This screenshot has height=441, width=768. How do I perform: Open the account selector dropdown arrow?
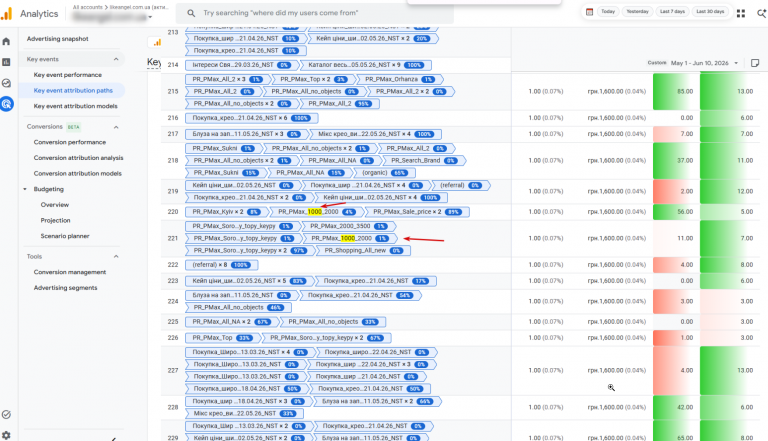coord(150,17)
